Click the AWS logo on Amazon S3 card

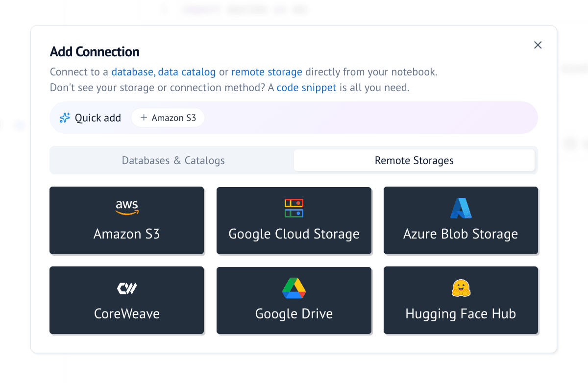pos(127,208)
